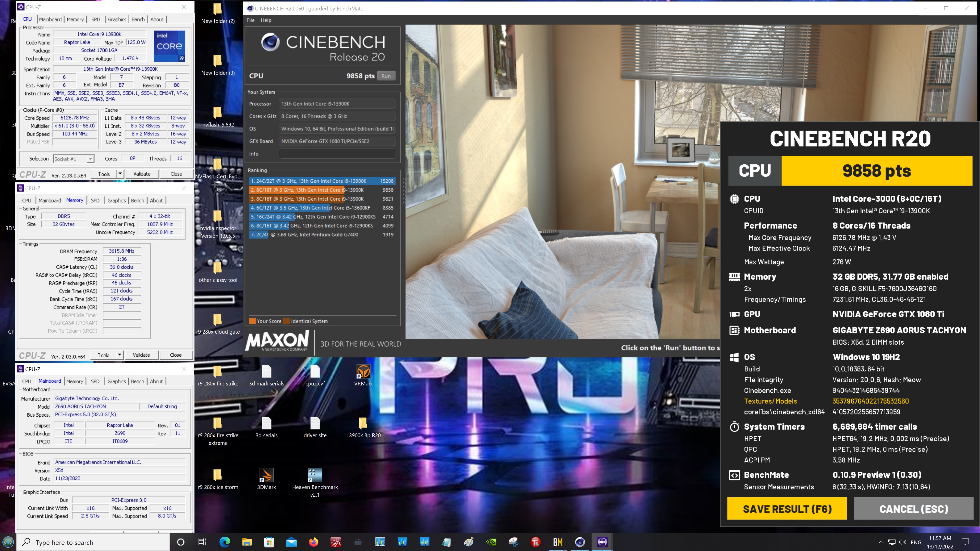Screen dimensions: 980x551
Task: Switch to Graphics tab in CPU-Z Mainboard window
Action: pos(116,381)
